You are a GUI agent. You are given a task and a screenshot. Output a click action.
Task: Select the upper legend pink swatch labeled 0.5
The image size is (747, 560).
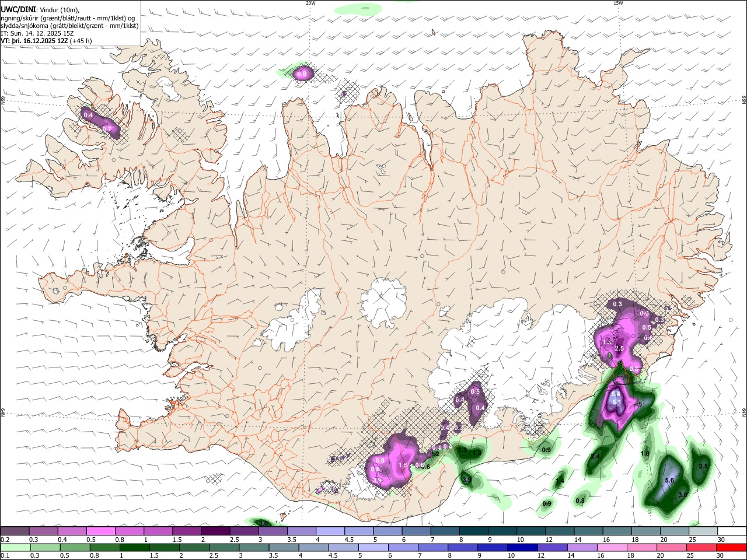tap(100, 531)
